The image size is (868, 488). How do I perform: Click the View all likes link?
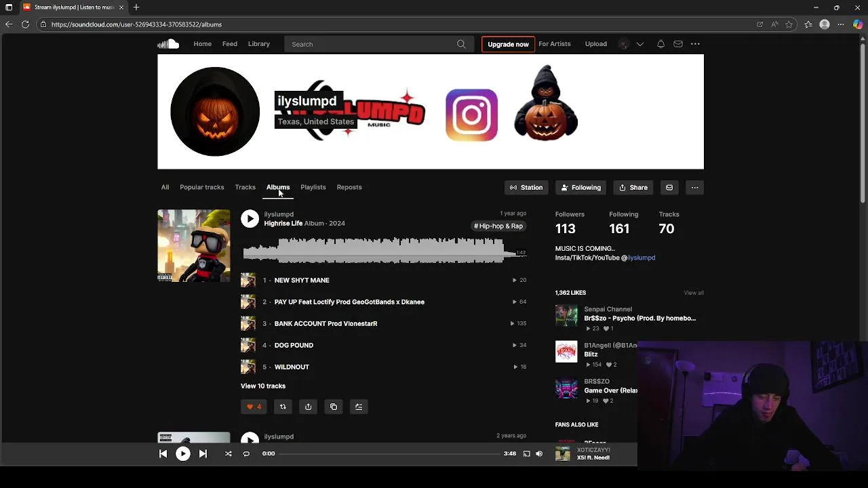pyautogui.click(x=694, y=293)
